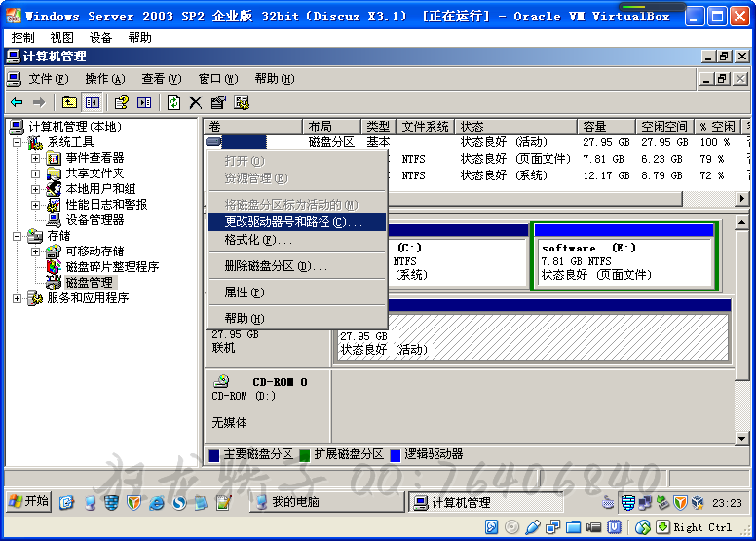This screenshot has width=756, height=541.
Task: Click the CD-ROM 0 disc icon
Action: tap(221, 381)
